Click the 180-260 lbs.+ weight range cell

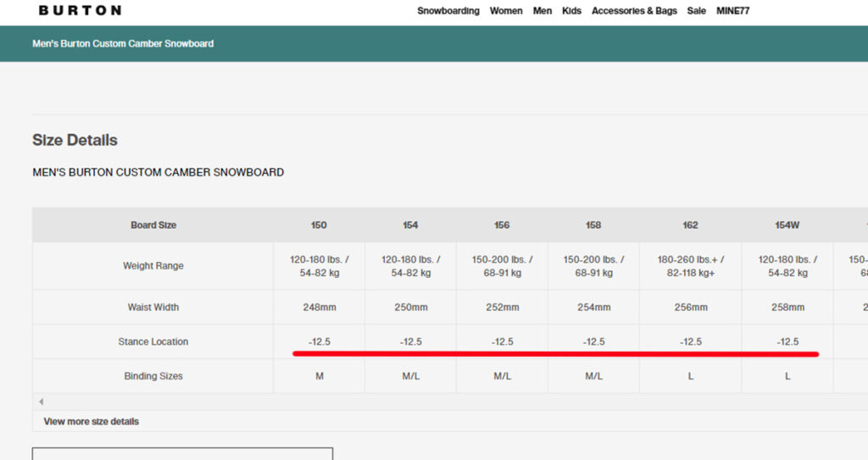coord(690,266)
